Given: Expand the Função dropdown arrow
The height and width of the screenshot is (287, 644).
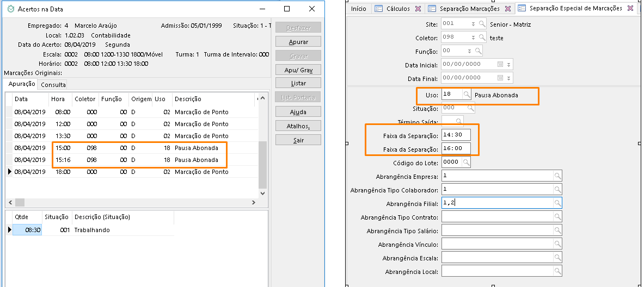Looking at the screenshot, I should click(469, 51).
